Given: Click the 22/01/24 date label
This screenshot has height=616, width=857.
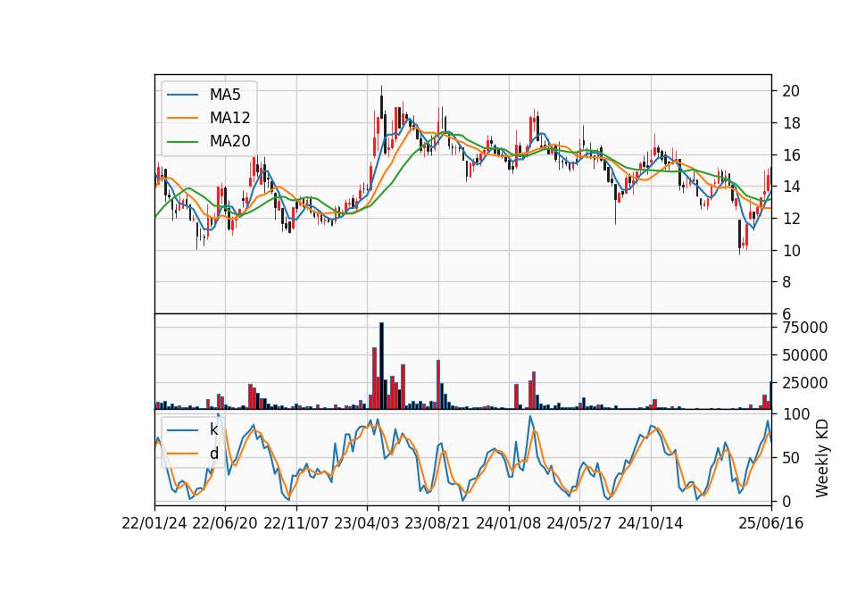Looking at the screenshot, I should [154, 523].
